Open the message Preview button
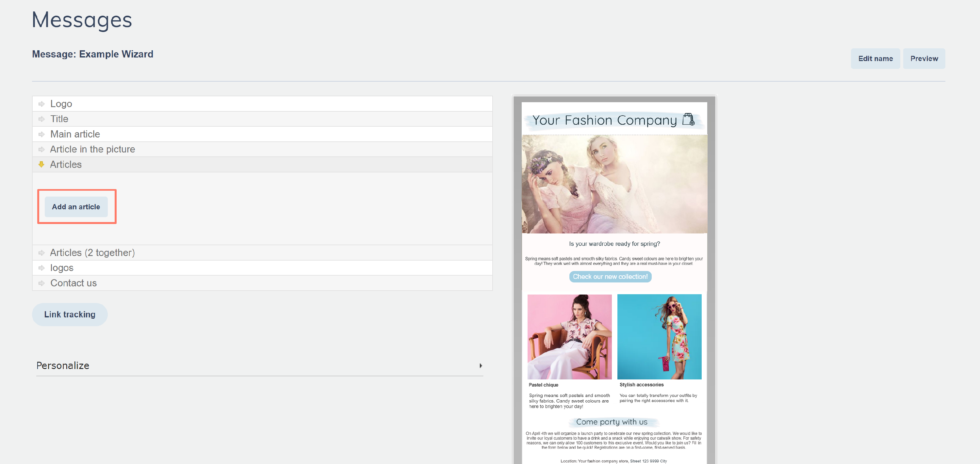Image resolution: width=980 pixels, height=464 pixels. coord(924,58)
